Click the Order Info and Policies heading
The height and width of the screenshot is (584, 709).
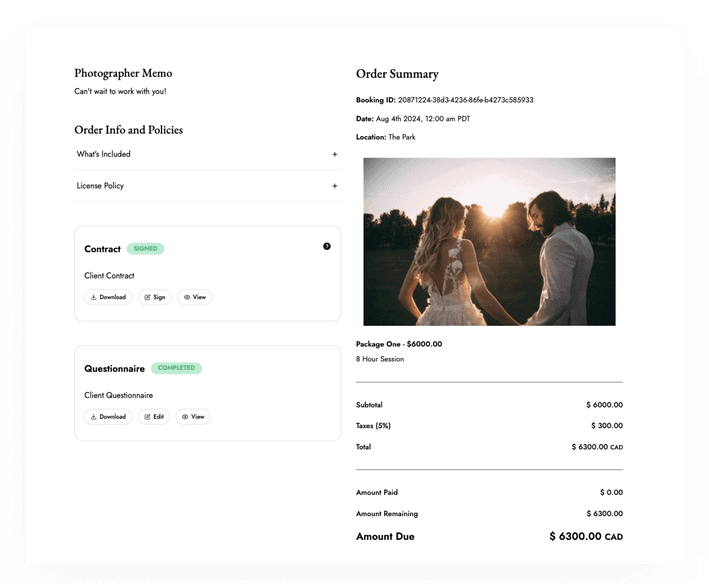point(128,130)
